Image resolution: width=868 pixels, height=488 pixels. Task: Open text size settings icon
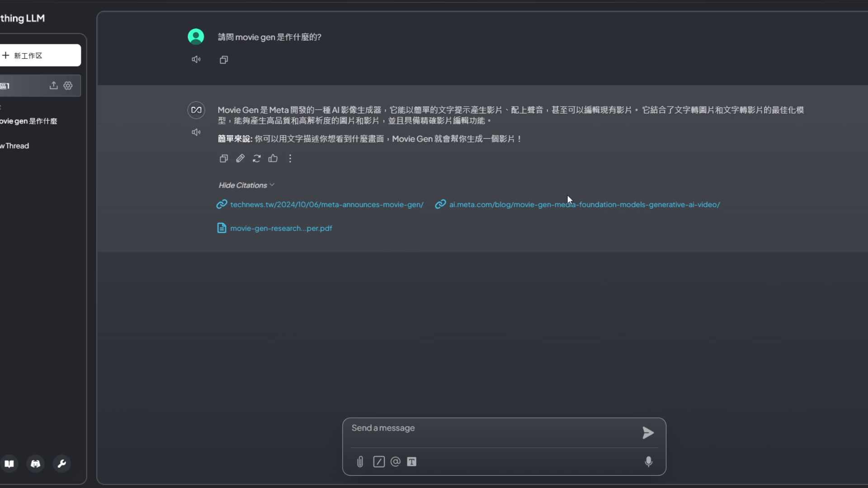411,462
